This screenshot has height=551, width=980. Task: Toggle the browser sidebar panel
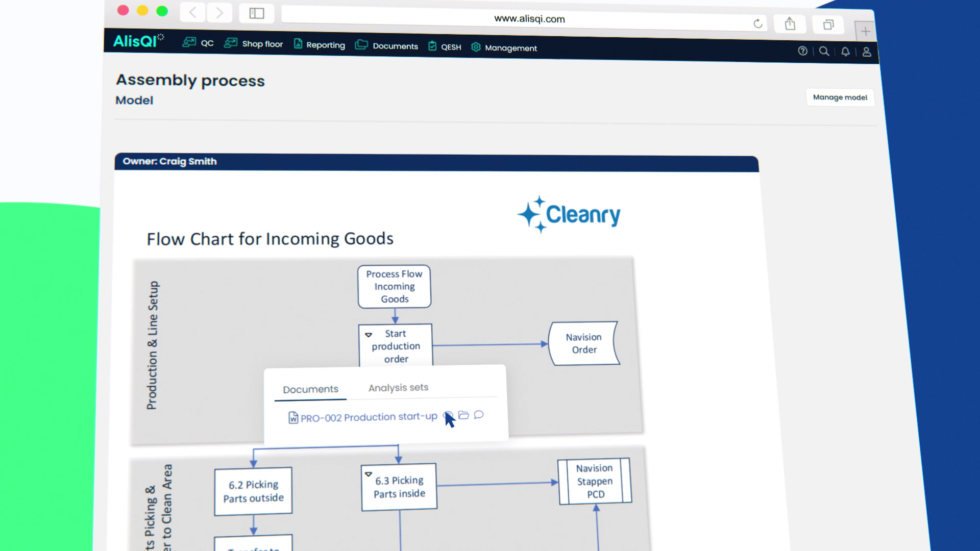(256, 13)
